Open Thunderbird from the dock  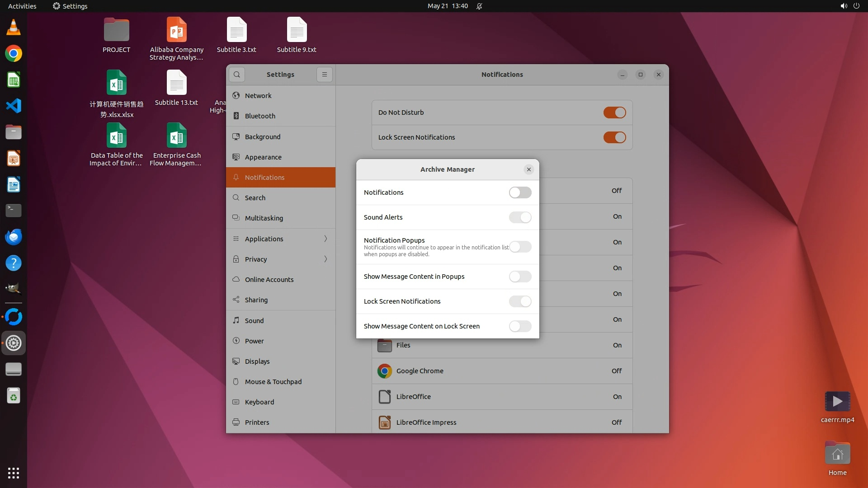[14, 237]
